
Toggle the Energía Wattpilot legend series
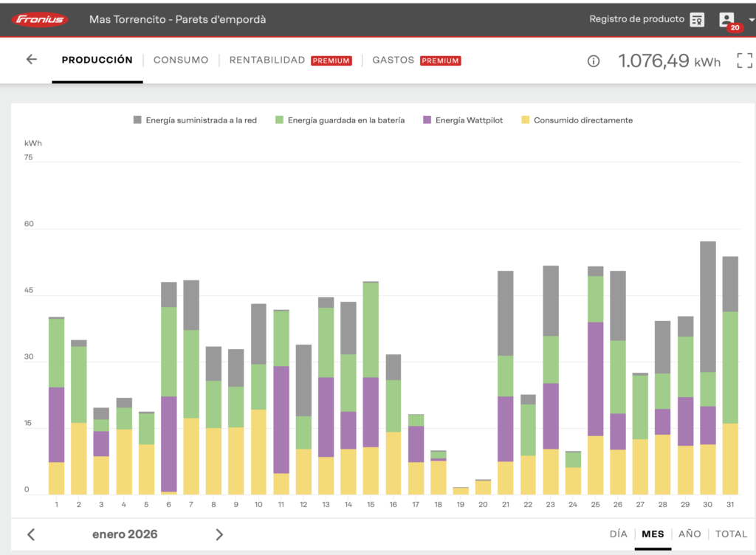click(462, 120)
